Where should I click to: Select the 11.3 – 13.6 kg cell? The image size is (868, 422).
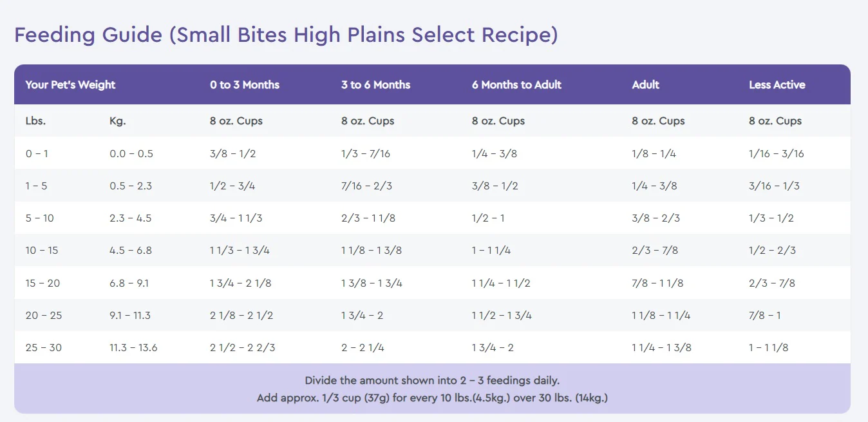133,348
